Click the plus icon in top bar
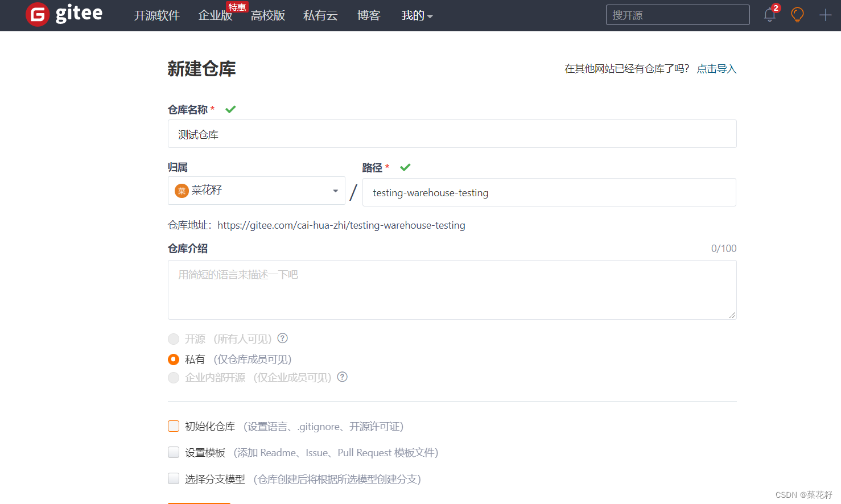This screenshot has width=841, height=504. coord(825,15)
